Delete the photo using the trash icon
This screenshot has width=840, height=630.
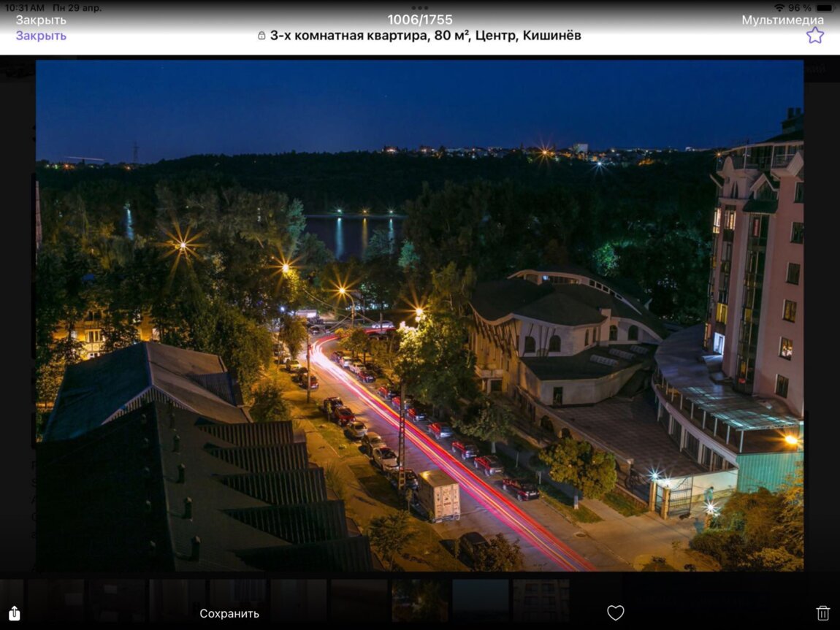pyautogui.click(x=823, y=613)
